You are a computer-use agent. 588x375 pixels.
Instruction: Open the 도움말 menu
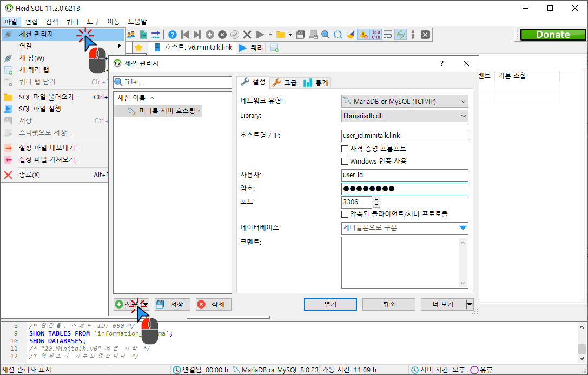[137, 22]
